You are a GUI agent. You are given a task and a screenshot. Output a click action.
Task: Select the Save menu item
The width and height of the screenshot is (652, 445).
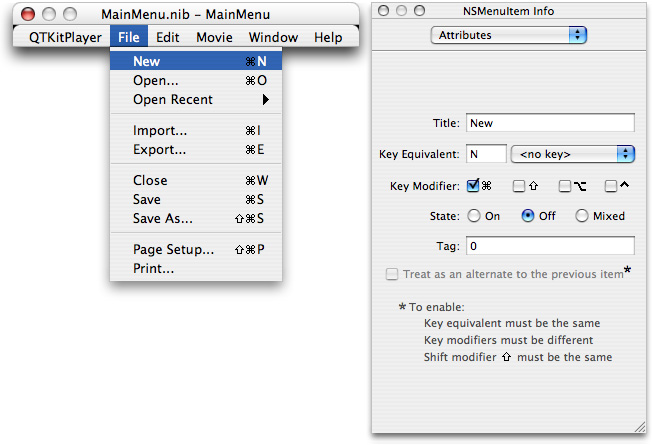pyautogui.click(x=196, y=199)
